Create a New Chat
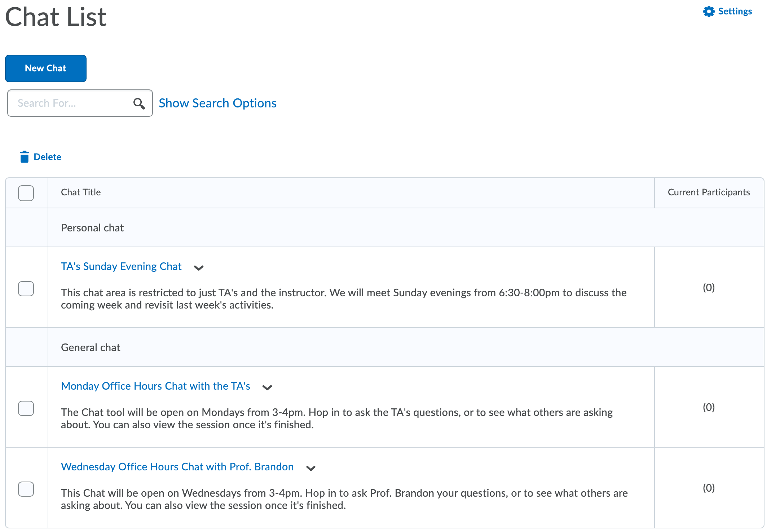 point(46,68)
